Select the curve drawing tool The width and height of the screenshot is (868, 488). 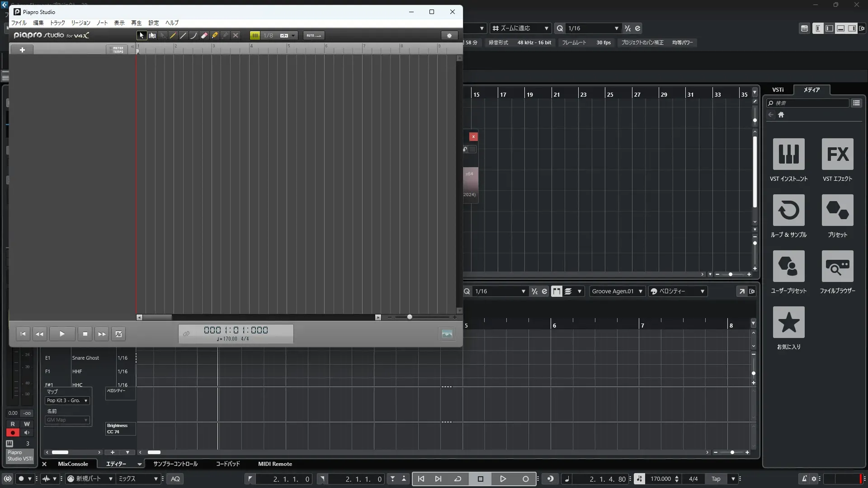193,35
